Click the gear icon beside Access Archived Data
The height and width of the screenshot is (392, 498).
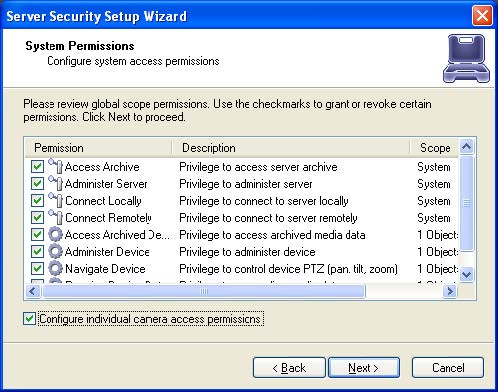point(55,234)
